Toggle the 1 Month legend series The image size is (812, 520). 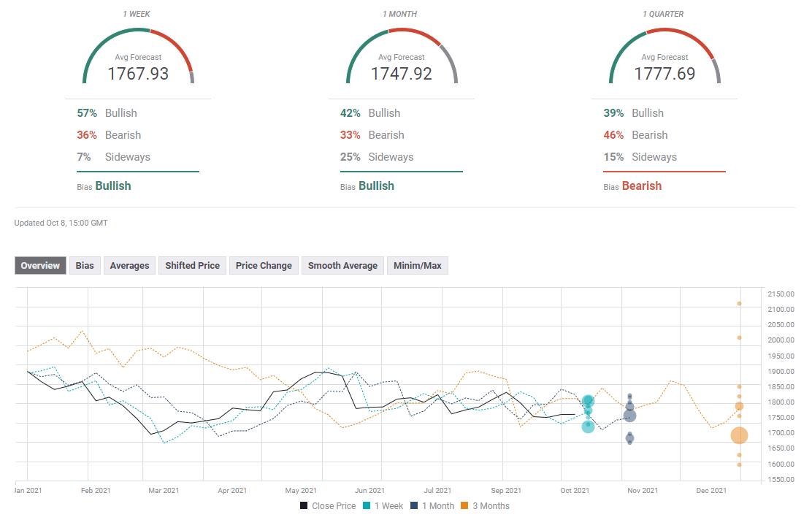(x=432, y=505)
